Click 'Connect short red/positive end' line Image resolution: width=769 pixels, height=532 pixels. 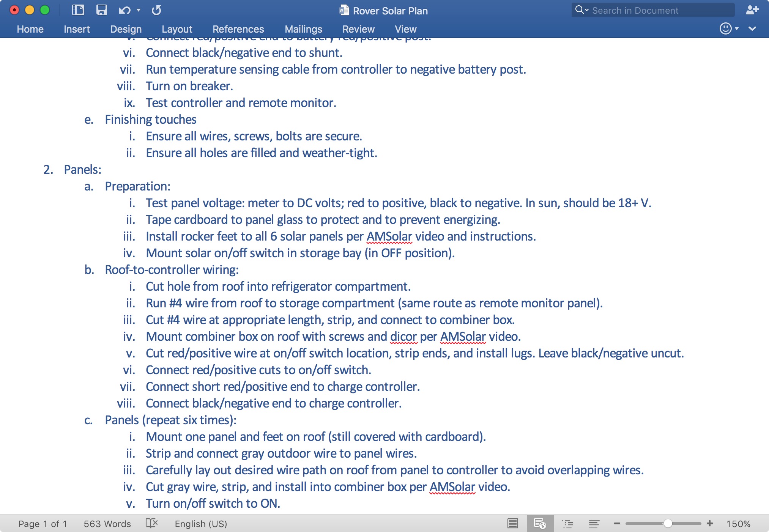[x=283, y=387]
